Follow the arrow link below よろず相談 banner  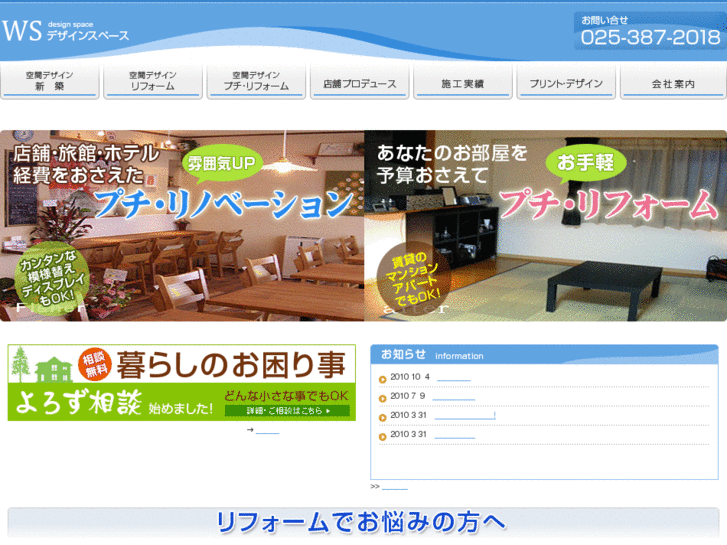[x=267, y=430]
